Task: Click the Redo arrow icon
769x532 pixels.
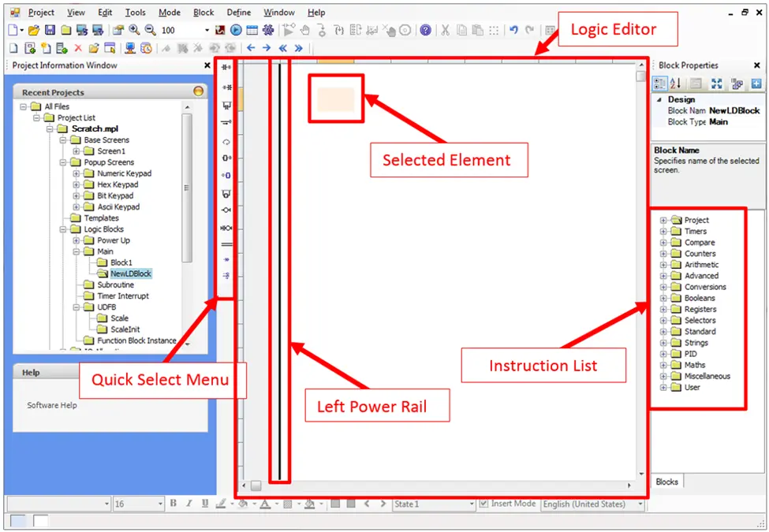Action: (x=530, y=31)
